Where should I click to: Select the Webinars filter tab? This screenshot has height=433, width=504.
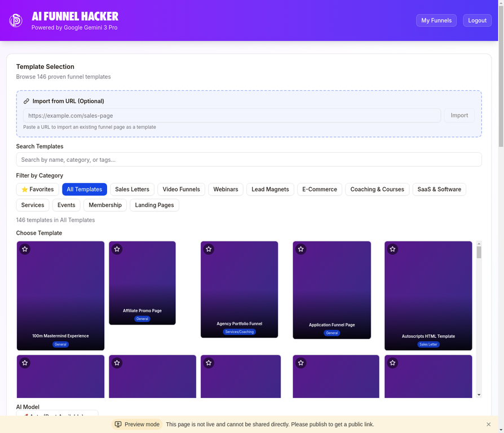point(226,189)
